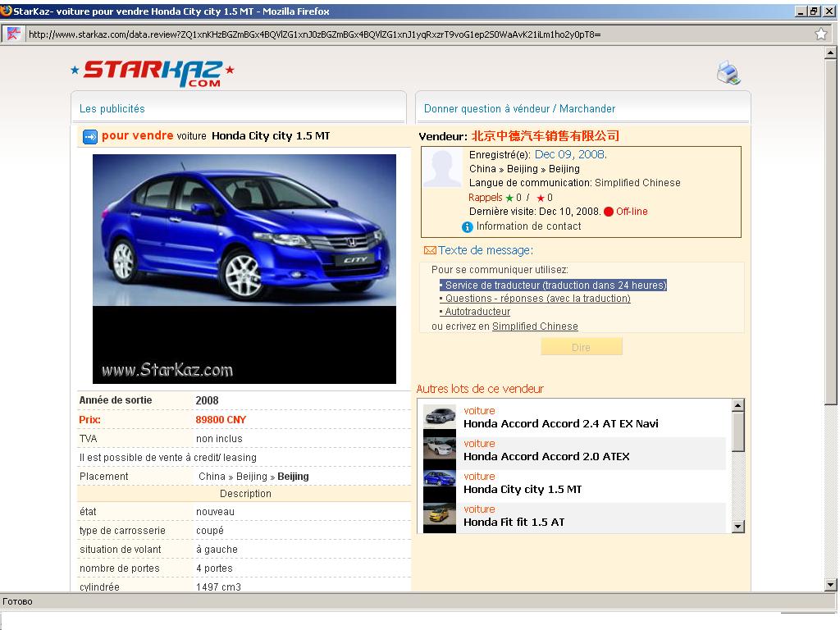Screen dimensions: 840x630
Task: Click the seller avatar placeholder image
Action: point(442,170)
